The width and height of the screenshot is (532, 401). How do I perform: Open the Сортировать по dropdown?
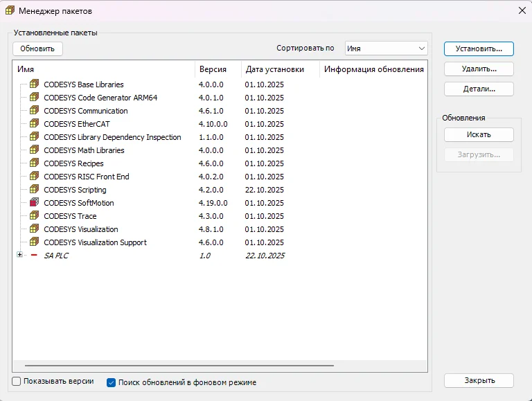click(386, 48)
